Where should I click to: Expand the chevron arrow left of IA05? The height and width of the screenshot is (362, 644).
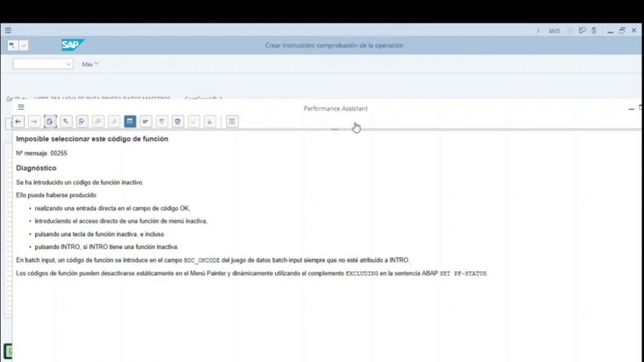tap(538, 31)
